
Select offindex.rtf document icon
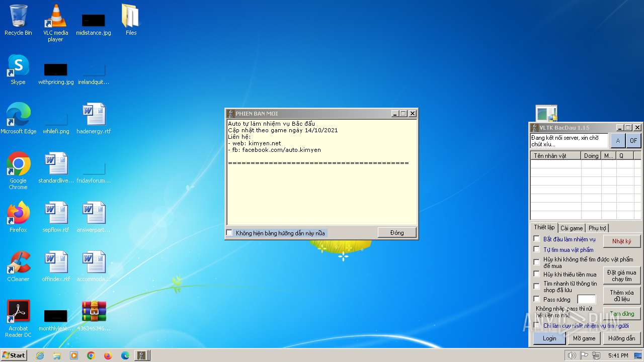click(56, 266)
